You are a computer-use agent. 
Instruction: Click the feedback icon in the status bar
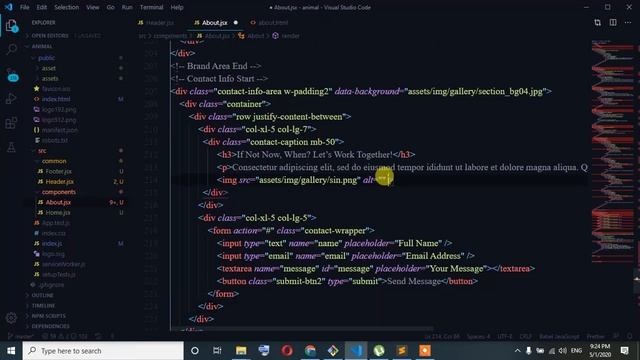coord(616,336)
